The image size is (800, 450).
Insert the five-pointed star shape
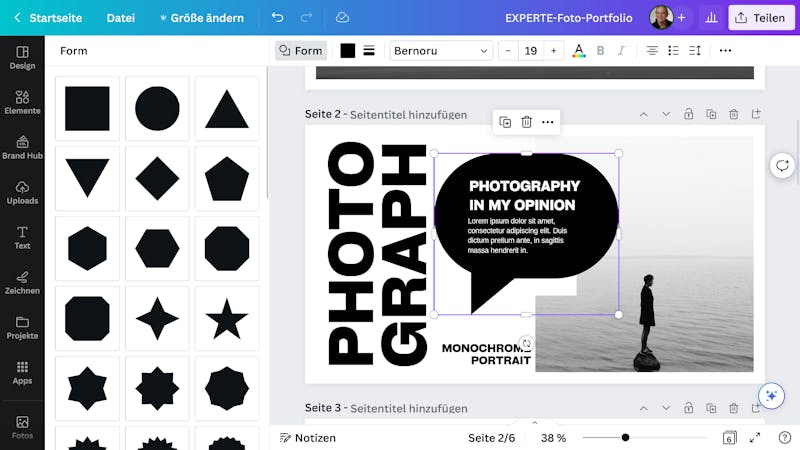(x=227, y=318)
